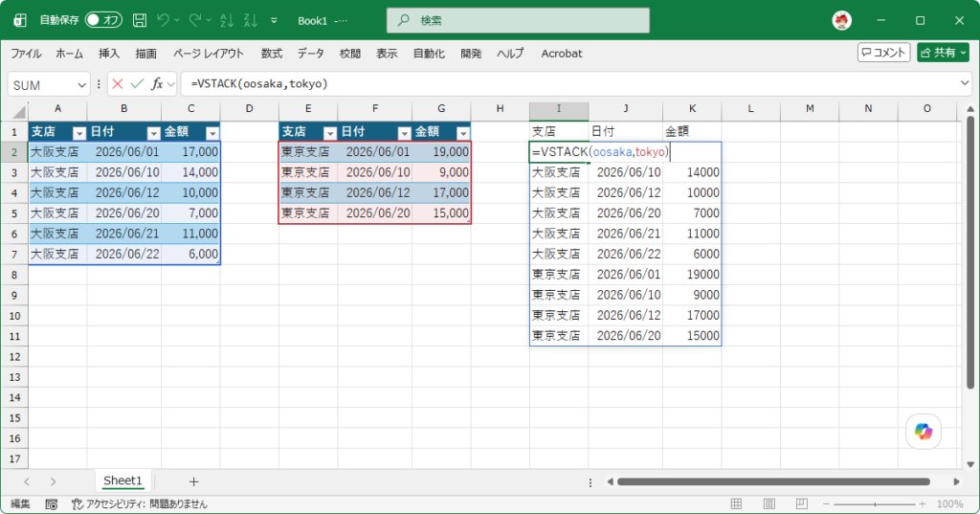Save the workbook with the floppy disk icon

(140, 21)
